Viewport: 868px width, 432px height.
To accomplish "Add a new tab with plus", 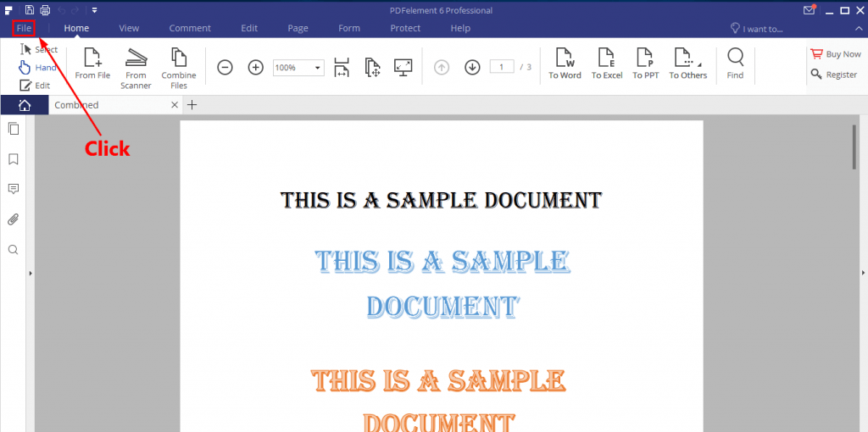I will (x=192, y=104).
